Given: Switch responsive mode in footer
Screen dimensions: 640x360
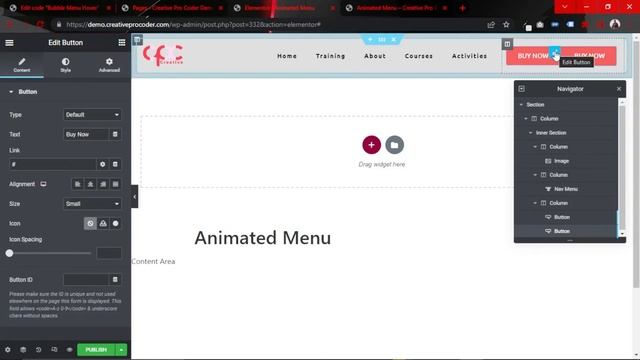Looking at the screenshot, I should (54, 350).
